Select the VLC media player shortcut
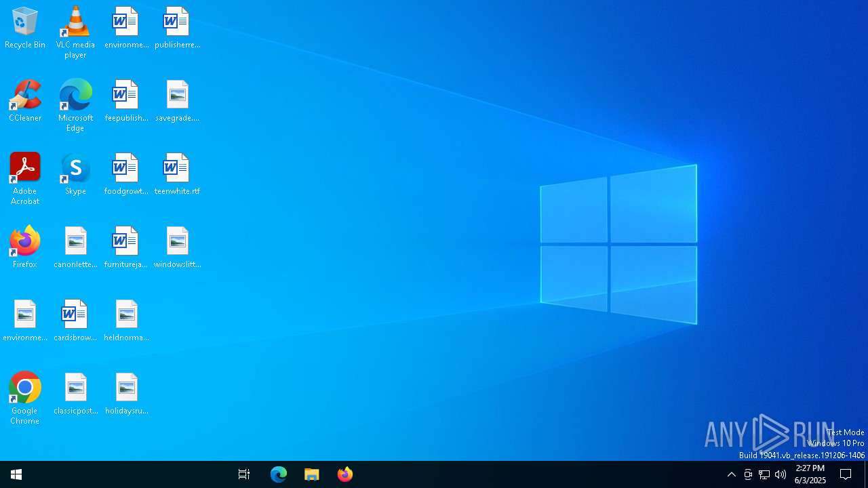The height and width of the screenshot is (488, 868). (75, 33)
